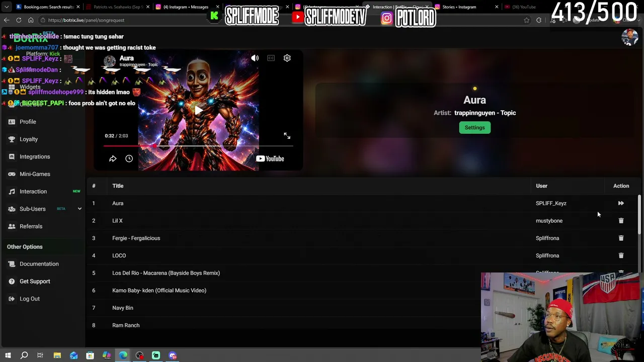Click the user avatar in the page header
Viewport: 644px width, 362px height.
(629, 37)
